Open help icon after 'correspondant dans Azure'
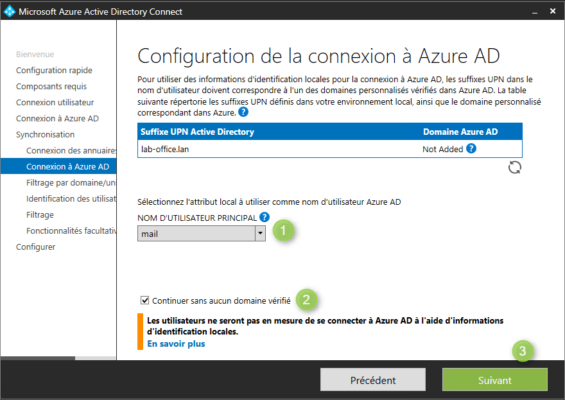Image resolution: width=565 pixels, height=400 pixels. pos(243,112)
